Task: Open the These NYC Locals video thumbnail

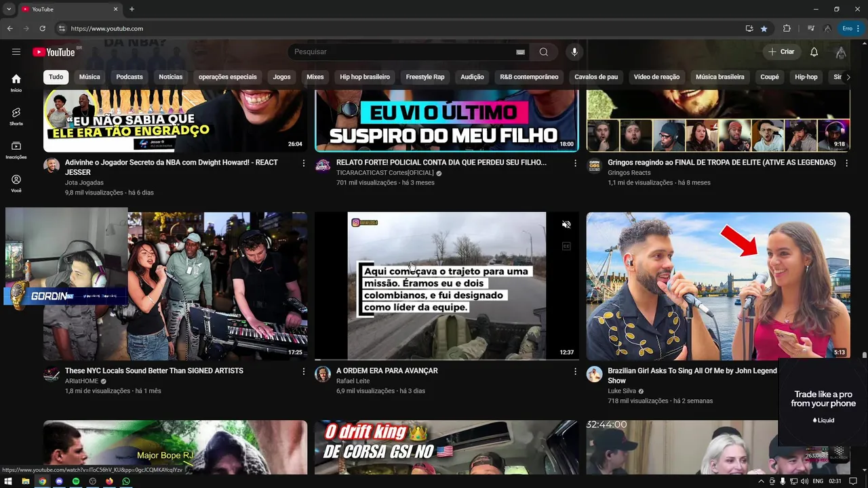Action: point(175,286)
